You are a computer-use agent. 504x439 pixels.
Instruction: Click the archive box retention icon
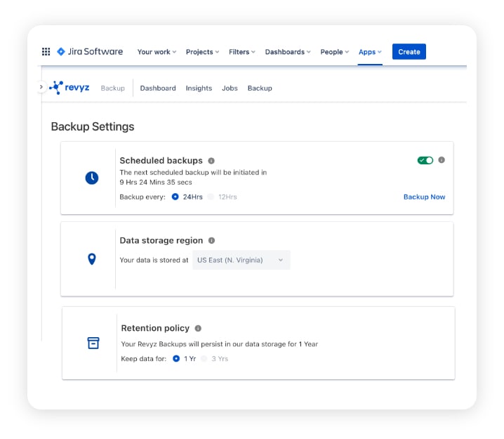93,343
